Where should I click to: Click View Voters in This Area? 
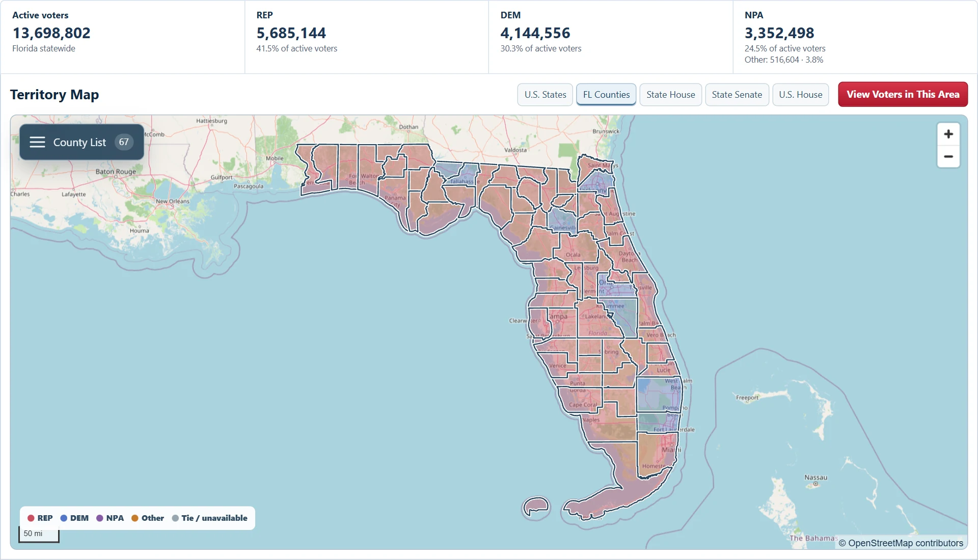coord(903,94)
